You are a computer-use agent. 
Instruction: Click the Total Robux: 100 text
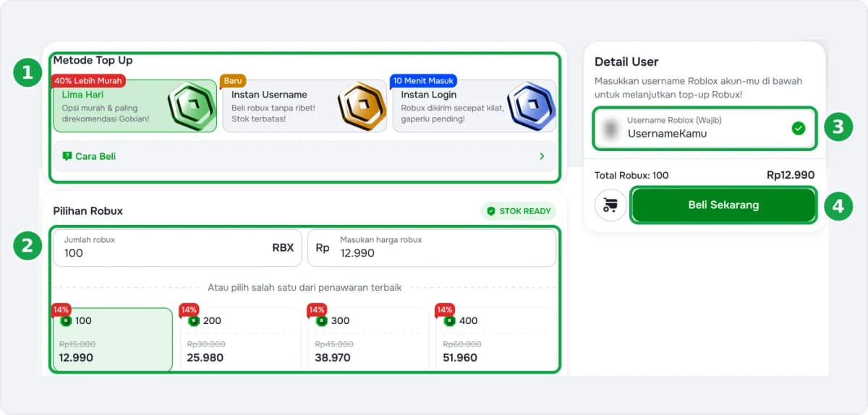[x=631, y=175]
